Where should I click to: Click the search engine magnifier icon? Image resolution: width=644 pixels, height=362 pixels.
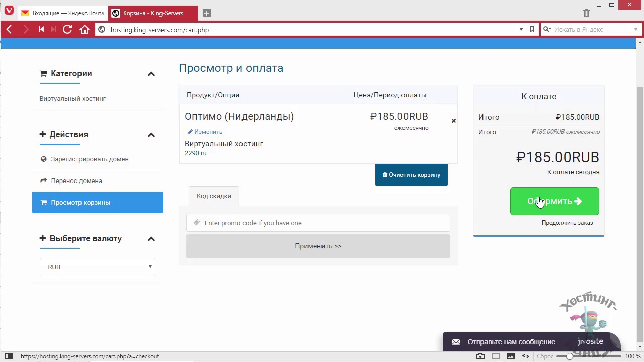pos(547,30)
